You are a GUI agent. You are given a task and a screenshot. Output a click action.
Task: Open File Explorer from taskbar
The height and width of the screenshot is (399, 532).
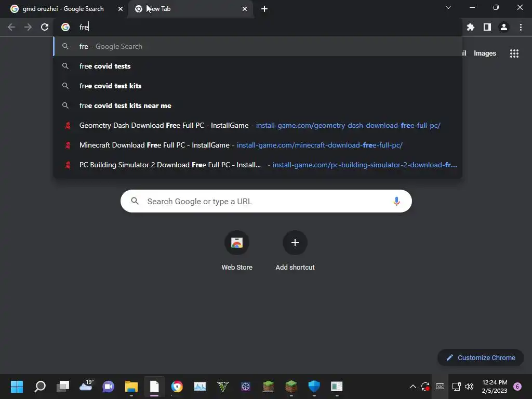131,387
